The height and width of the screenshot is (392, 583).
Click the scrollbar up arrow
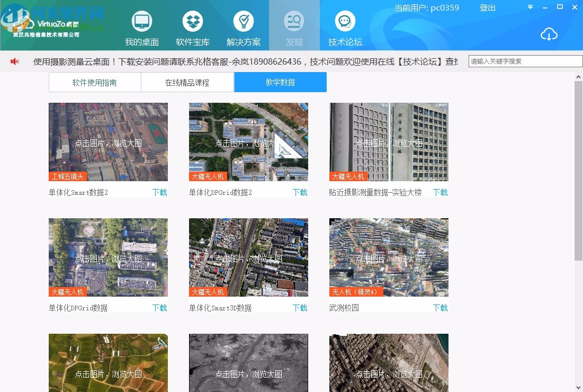pyautogui.click(x=578, y=76)
